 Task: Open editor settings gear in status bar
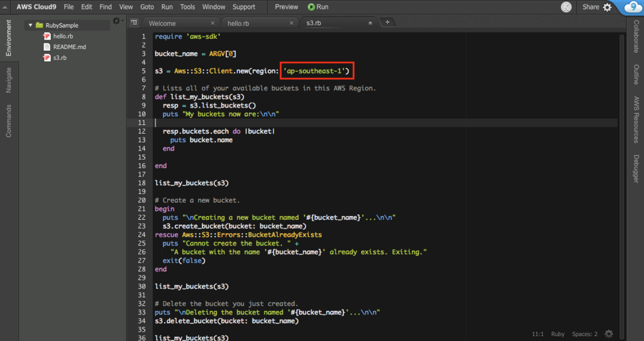(x=609, y=334)
